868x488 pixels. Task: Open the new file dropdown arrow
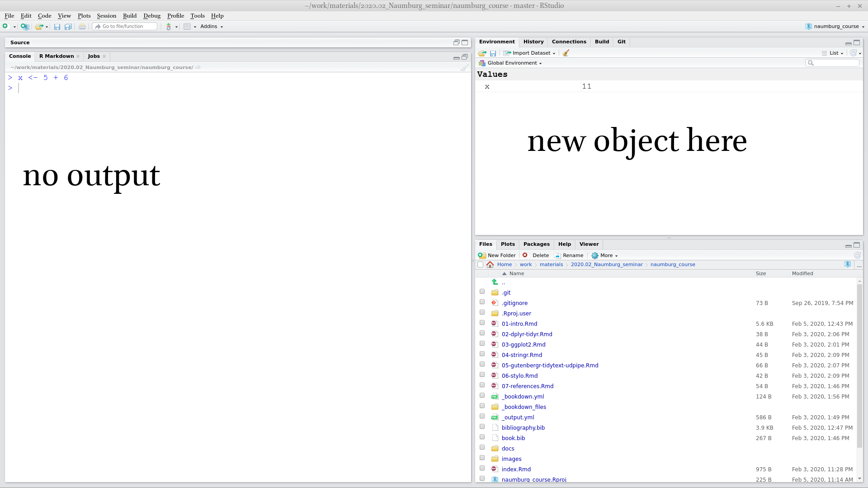click(14, 27)
